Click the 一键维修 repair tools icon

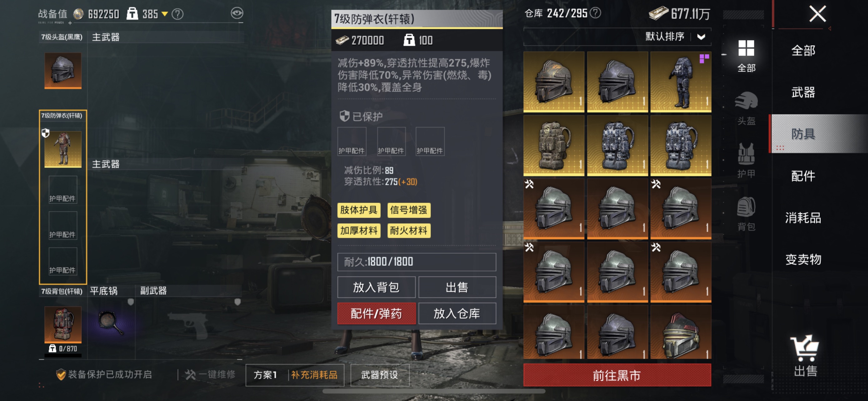190,374
